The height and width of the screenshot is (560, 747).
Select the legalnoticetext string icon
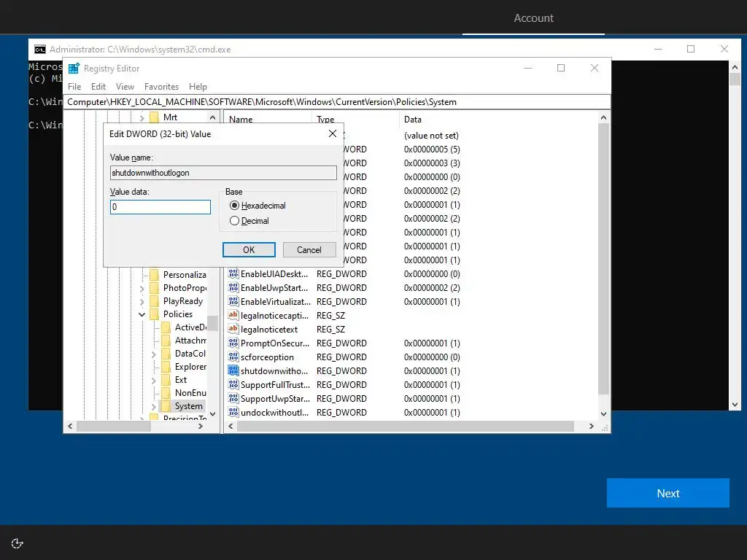(x=233, y=329)
